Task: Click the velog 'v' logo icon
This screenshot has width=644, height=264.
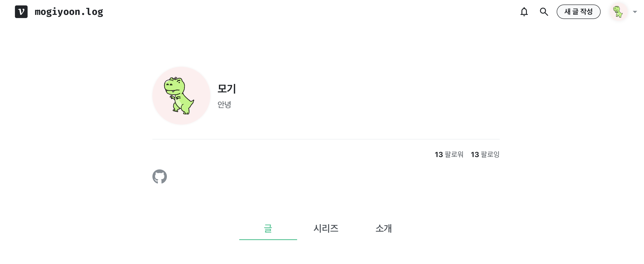Action: (21, 12)
